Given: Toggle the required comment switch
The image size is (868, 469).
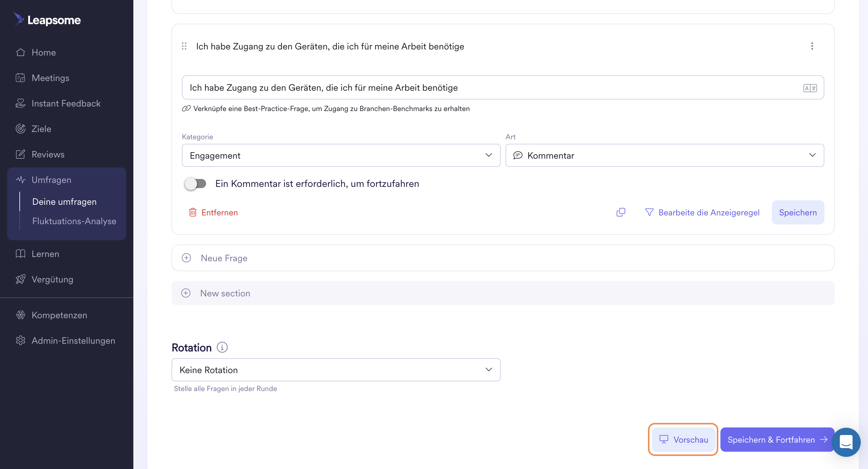Looking at the screenshot, I should (x=195, y=184).
